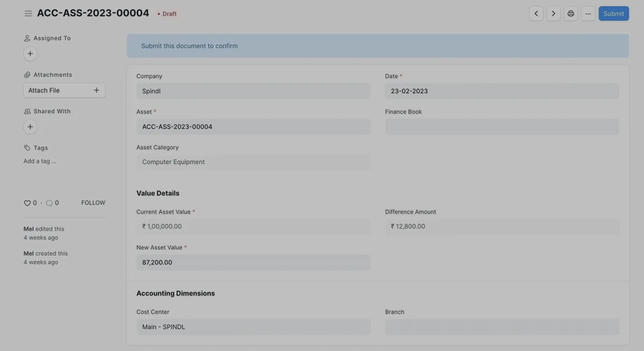Click FOLLOW to follow this document
The image size is (644, 351).
[x=93, y=203]
